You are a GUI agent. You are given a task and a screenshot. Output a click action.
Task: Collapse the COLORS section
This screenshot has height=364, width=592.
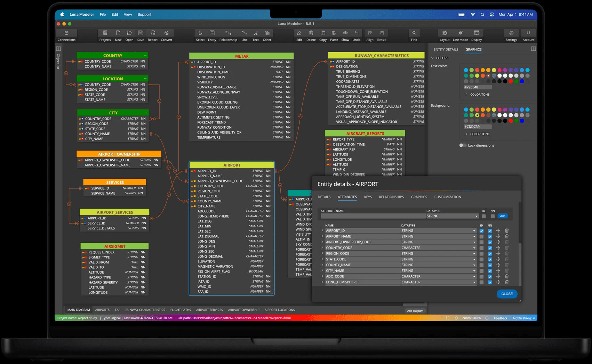[433, 58]
